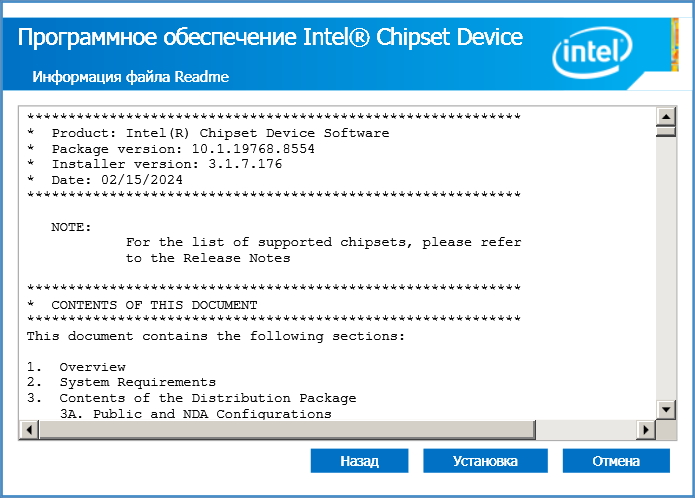Cancel setup with the Отмена button

coord(616,461)
